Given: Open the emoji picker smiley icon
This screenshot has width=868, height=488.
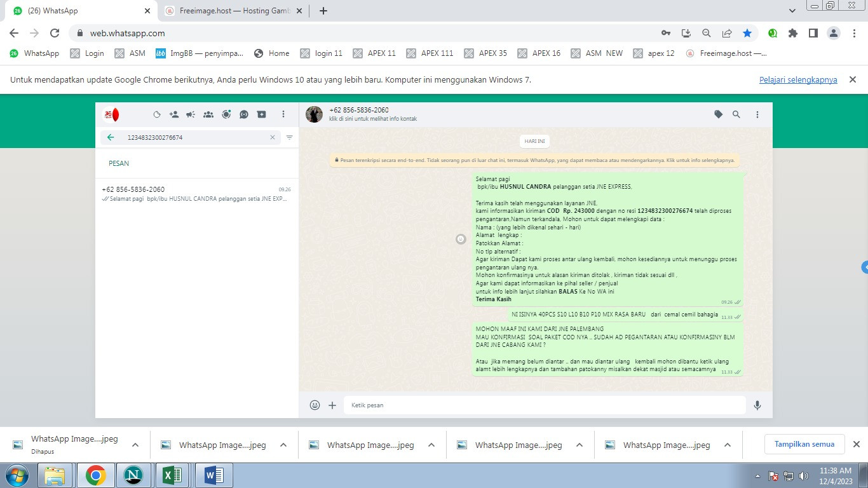Looking at the screenshot, I should [x=315, y=405].
